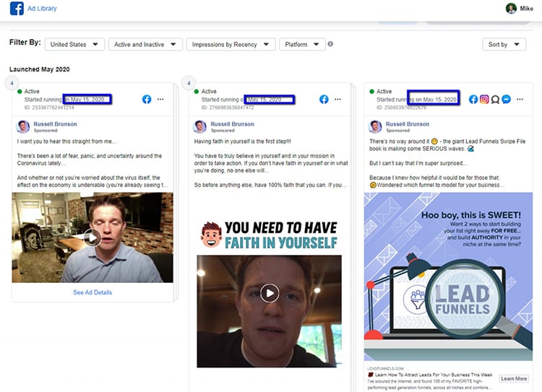This screenshot has height=392, width=542.
Task: Open the Impressions by Recency dropdown
Action: [231, 44]
